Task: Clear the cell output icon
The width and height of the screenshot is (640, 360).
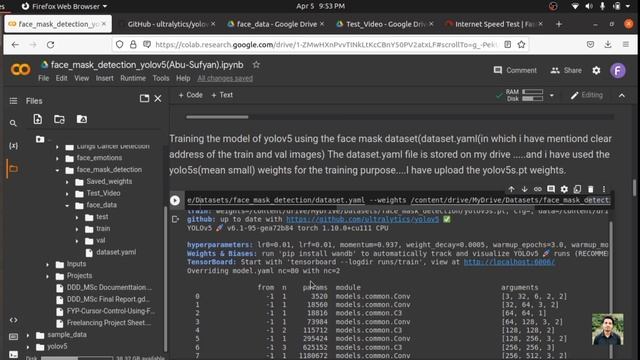Action: 176,220
